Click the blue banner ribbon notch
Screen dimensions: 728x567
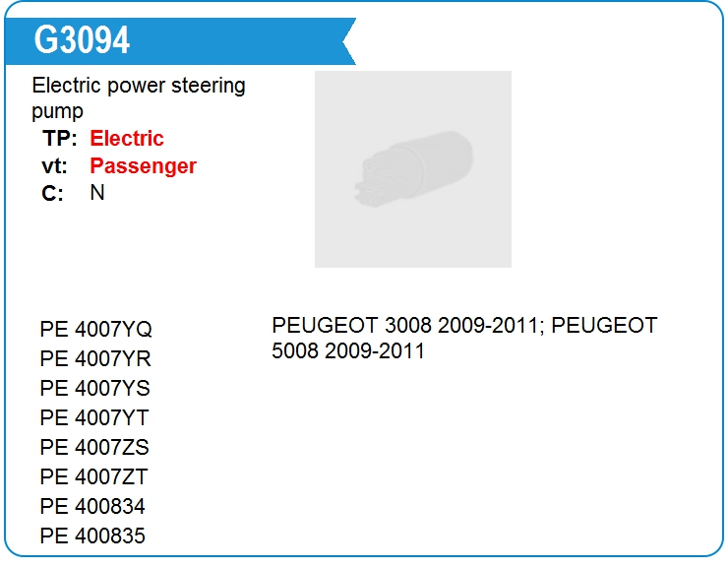coord(348,41)
